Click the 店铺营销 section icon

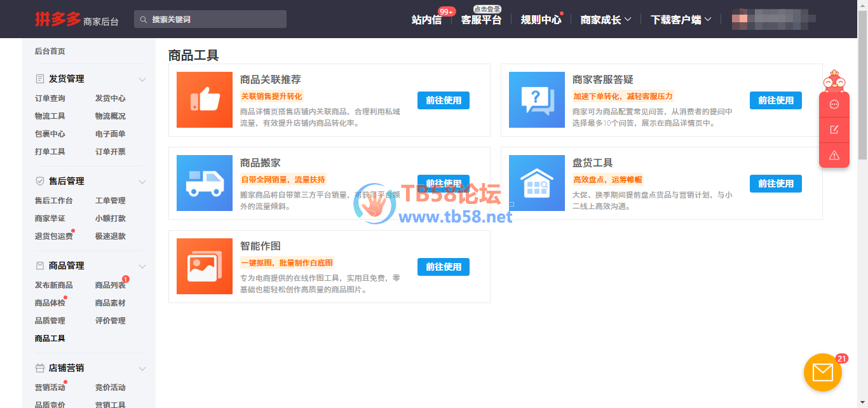tap(40, 368)
